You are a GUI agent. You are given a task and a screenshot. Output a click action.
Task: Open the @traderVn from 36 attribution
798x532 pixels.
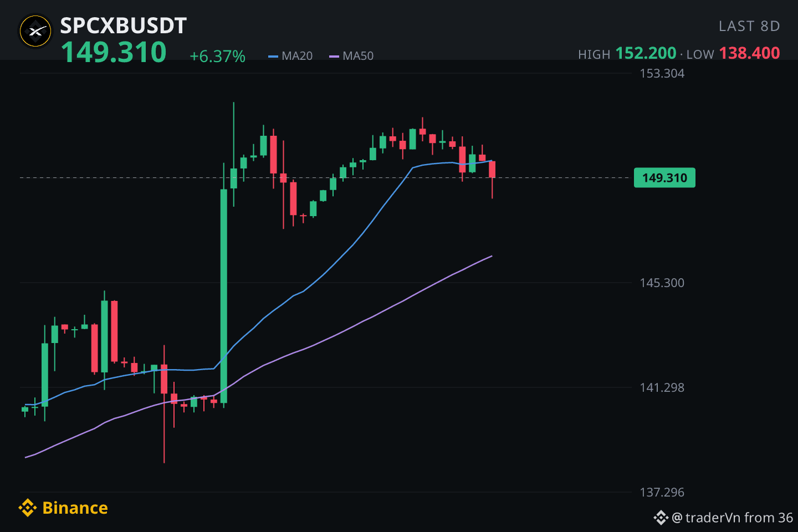click(732, 518)
